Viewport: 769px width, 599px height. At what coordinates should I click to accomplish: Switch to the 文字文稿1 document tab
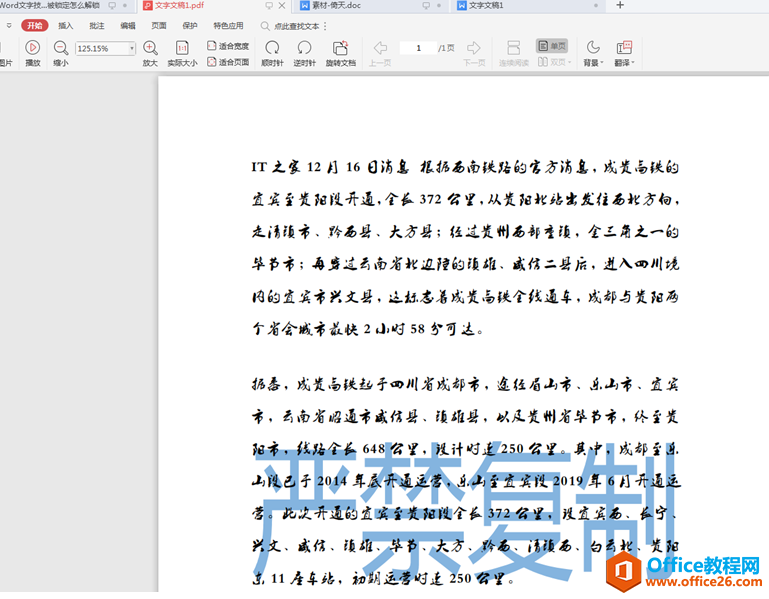click(x=486, y=5)
